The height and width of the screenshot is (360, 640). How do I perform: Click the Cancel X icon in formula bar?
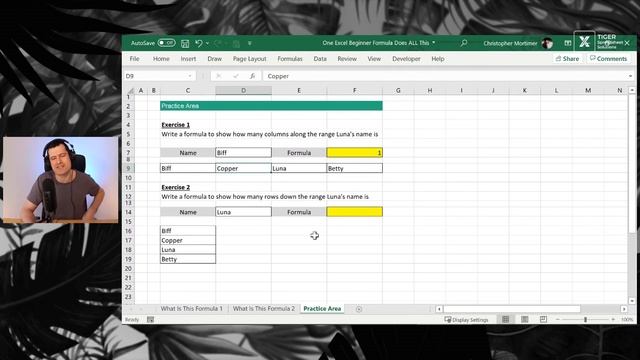tap(218, 76)
